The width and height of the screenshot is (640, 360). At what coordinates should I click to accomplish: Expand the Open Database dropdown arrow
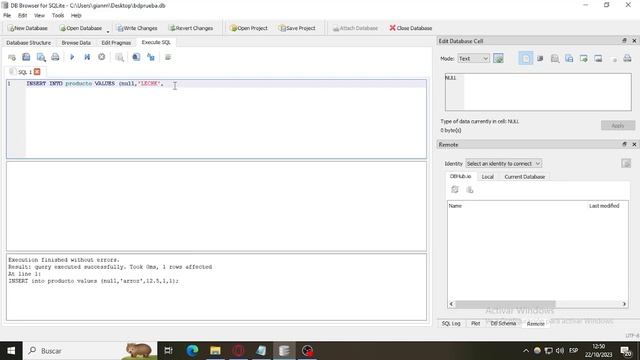[108, 31]
